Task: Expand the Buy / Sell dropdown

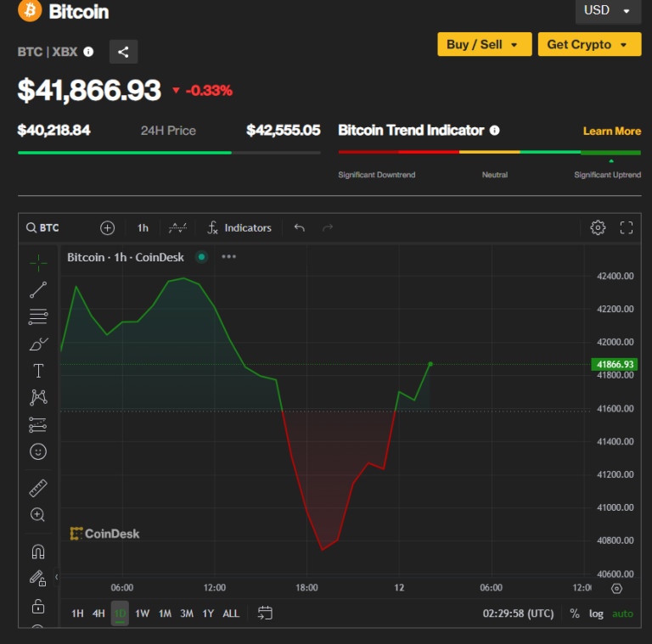Action: (484, 44)
